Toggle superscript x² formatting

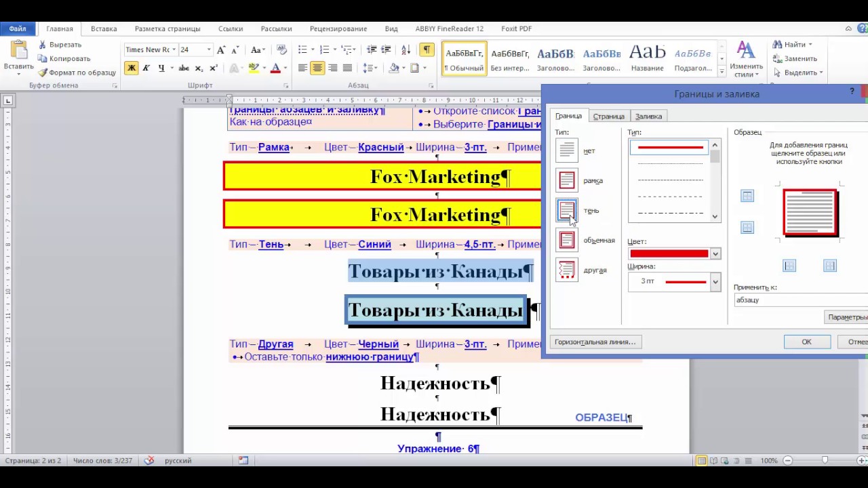[214, 68]
